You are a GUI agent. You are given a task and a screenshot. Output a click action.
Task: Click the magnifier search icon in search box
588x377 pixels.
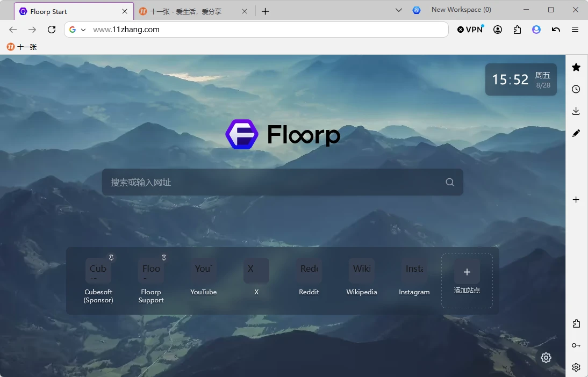pyautogui.click(x=450, y=182)
